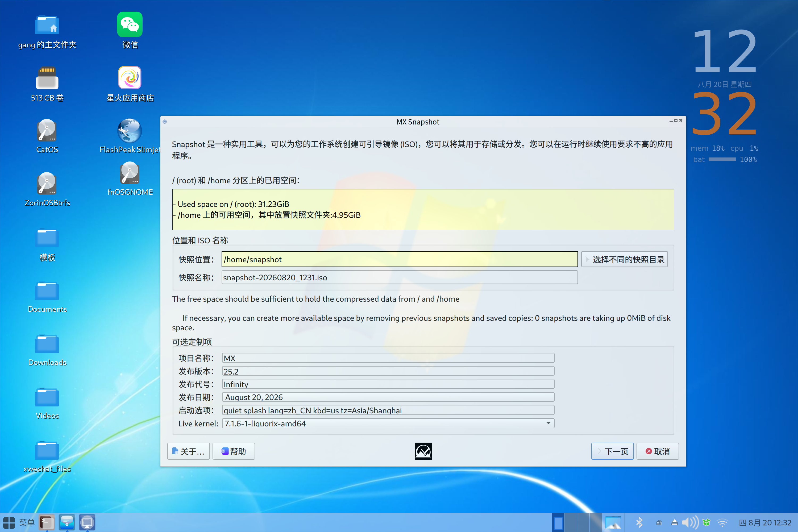Launch terminal from taskbar

tap(47, 522)
